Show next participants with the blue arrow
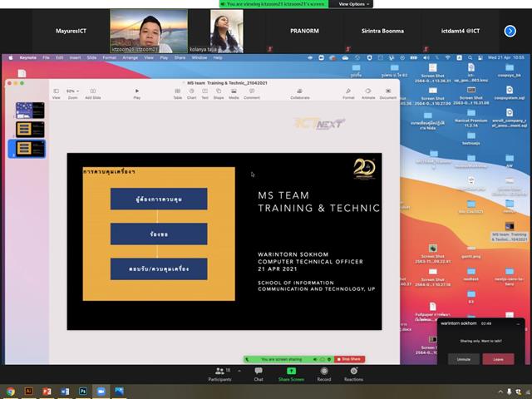This screenshot has width=532, height=399. point(510,32)
